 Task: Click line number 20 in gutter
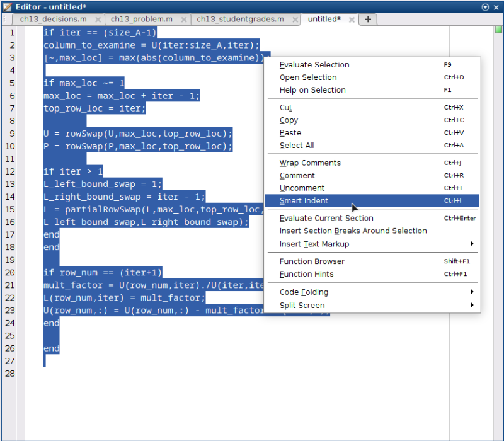pyautogui.click(x=10, y=273)
